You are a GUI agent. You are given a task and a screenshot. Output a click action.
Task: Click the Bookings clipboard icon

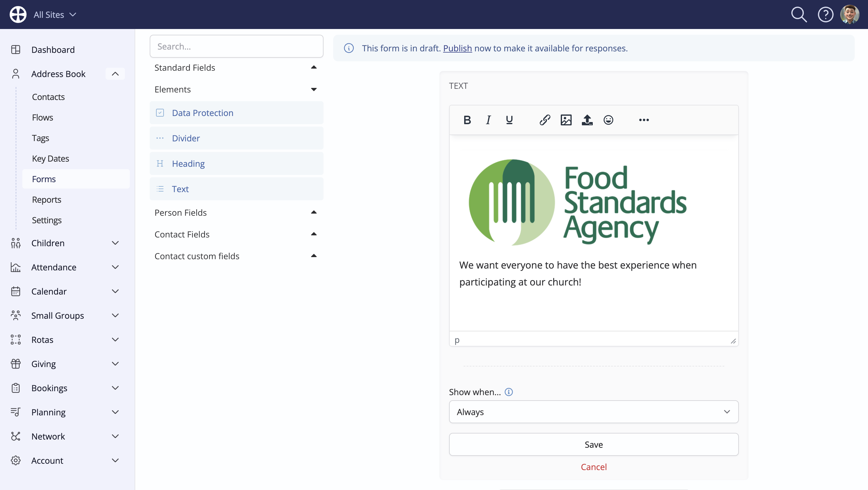(15, 388)
